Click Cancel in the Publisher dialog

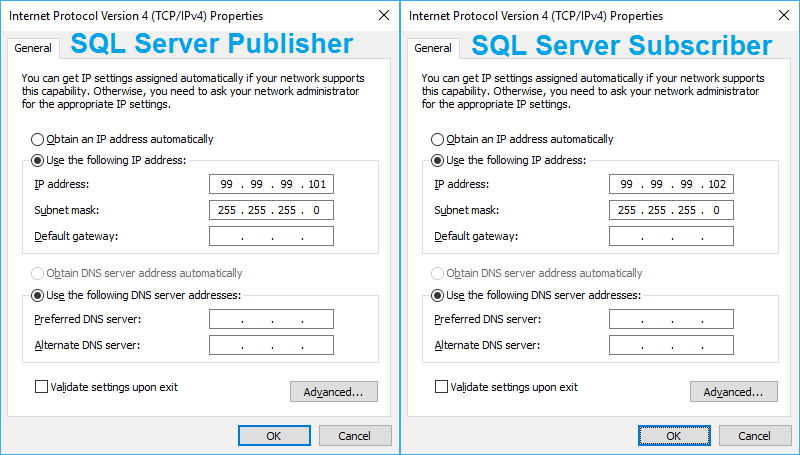coord(355,436)
